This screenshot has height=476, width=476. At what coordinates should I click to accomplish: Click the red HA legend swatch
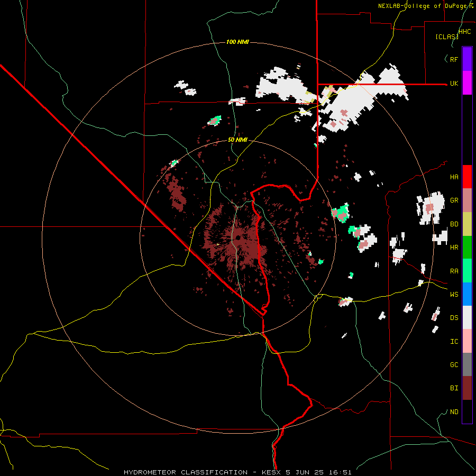[x=467, y=177]
